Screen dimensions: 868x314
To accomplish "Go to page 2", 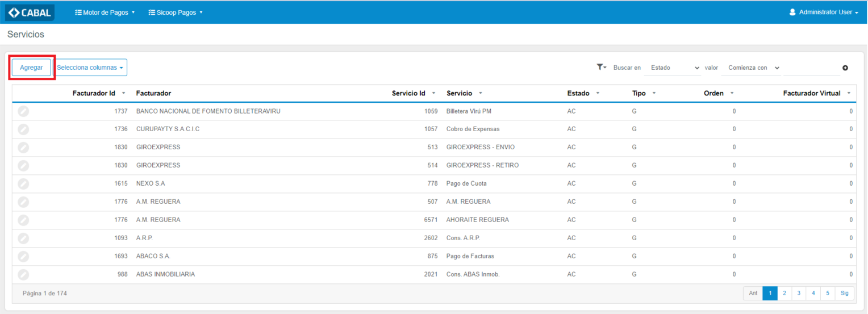I will tap(784, 293).
